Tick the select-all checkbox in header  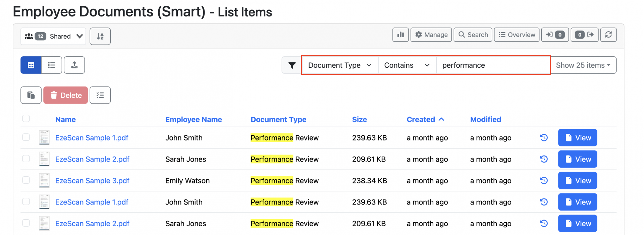pyautogui.click(x=26, y=118)
